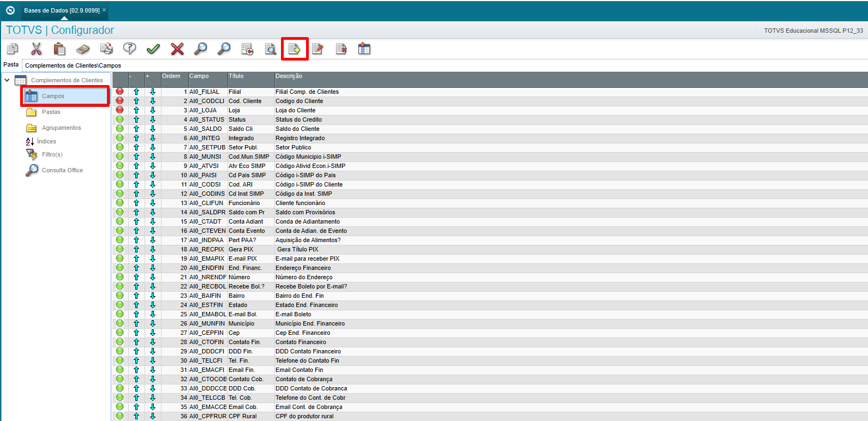Move AI0_SETPUB down with the down arrow
Image resolution: width=868 pixels, height=421 pixels.
153,147
